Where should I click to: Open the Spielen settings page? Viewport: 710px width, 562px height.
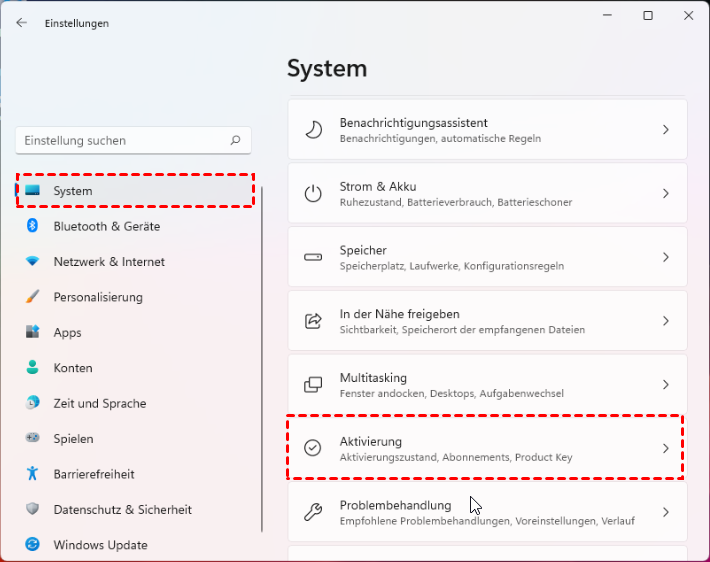[x=73, y=439]
